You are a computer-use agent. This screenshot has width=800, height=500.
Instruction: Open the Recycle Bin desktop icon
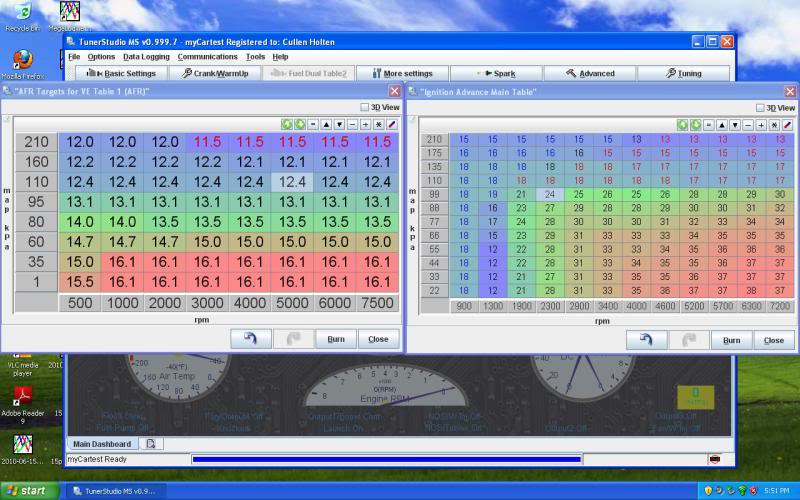coord(23,17)
